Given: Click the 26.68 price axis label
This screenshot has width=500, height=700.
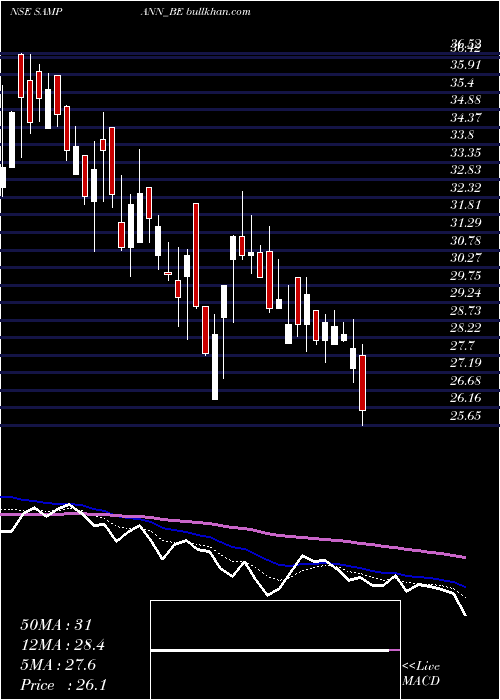Looking at the screenshot, I should (466, 380).
